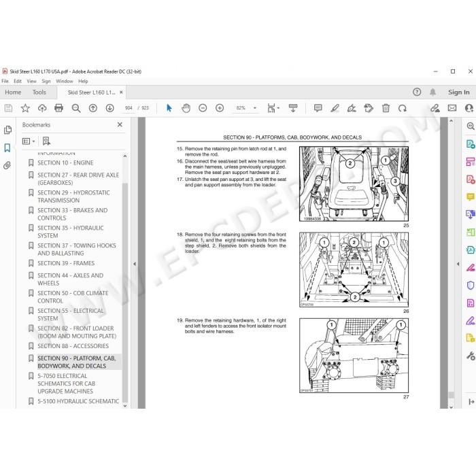Viewport: 476px width, 476px height.
Task: Open Fill & Sign tool in right pane
Action: [471, 320]
